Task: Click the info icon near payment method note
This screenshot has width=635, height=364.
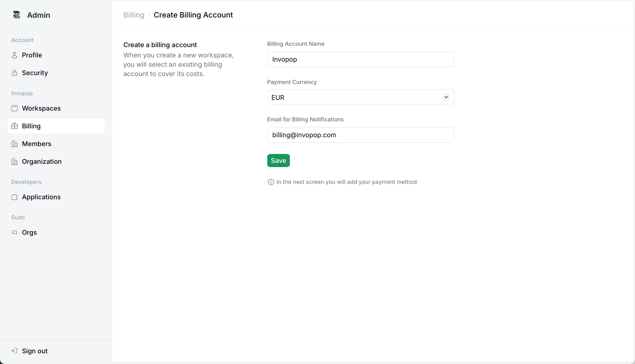Action: (x=271, y=182)
